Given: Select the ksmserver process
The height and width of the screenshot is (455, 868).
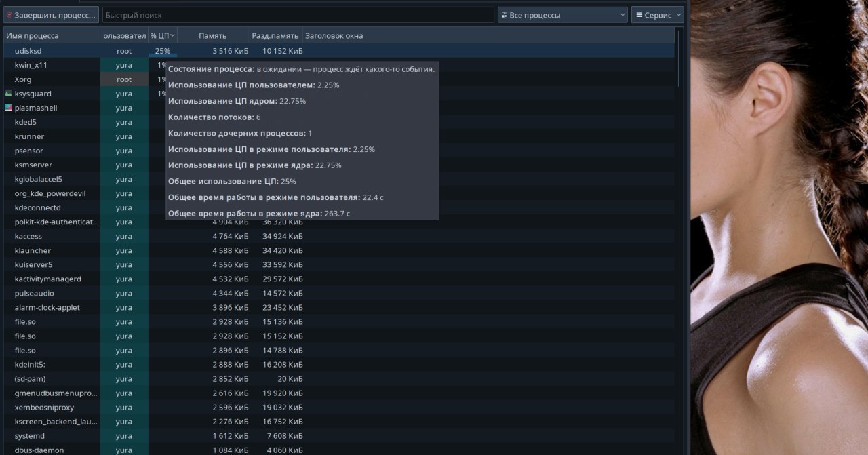Looking at the screenshot, I should (x=33, y=165).
